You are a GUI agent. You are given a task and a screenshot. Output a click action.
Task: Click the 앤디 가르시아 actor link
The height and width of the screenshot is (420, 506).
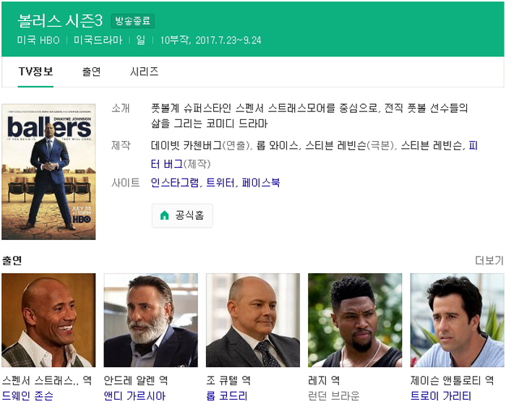[134, 396]
